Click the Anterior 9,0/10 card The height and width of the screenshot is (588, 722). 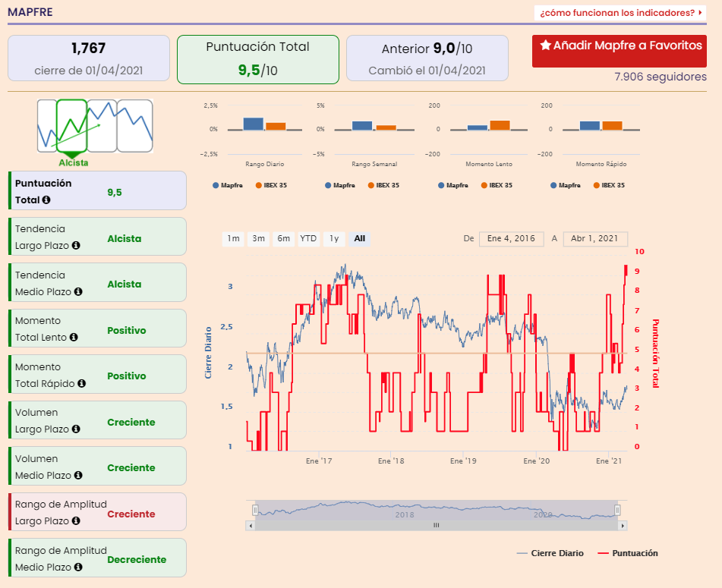pos(427,58)
